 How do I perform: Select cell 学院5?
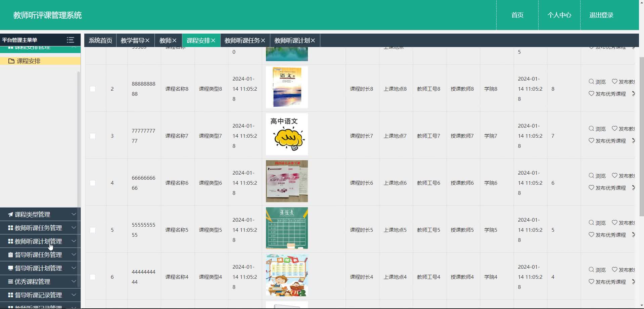click(491, 230)
